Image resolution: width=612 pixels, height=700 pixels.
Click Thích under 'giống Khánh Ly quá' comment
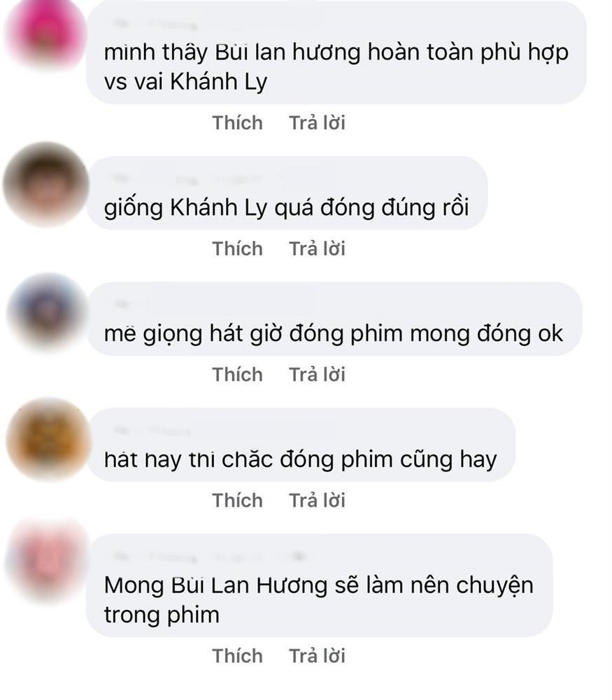(237, 248)
